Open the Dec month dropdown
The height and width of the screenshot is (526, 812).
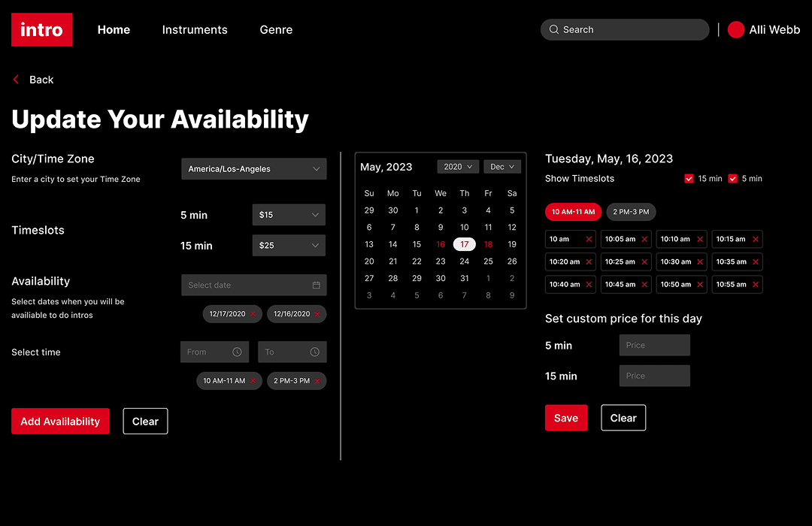501,166
